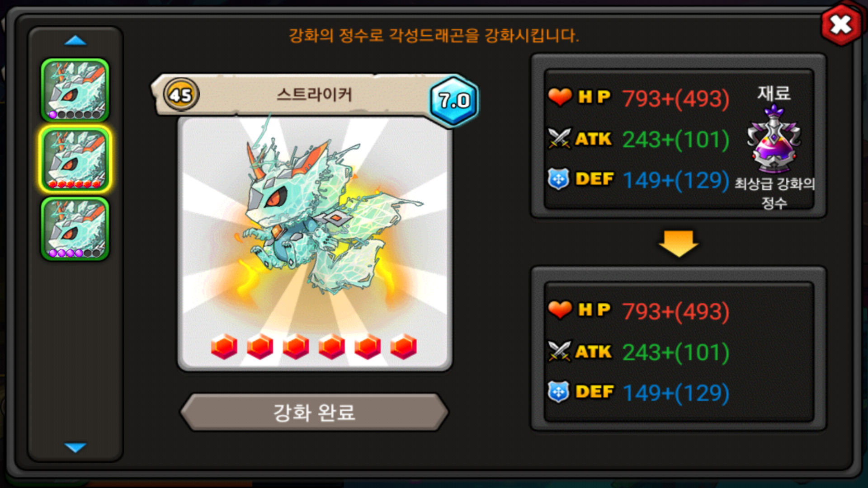Click the up arrow above the dragon list

click(75, 41)
